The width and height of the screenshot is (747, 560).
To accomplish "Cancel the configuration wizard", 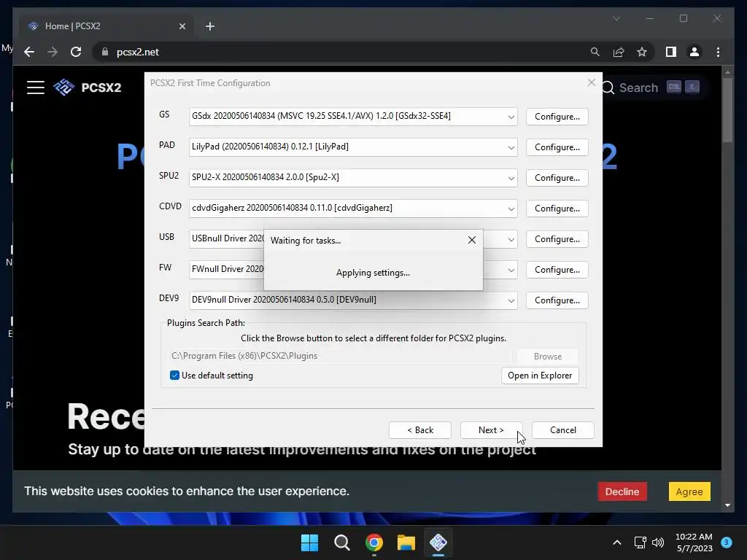I will point(562,430).
